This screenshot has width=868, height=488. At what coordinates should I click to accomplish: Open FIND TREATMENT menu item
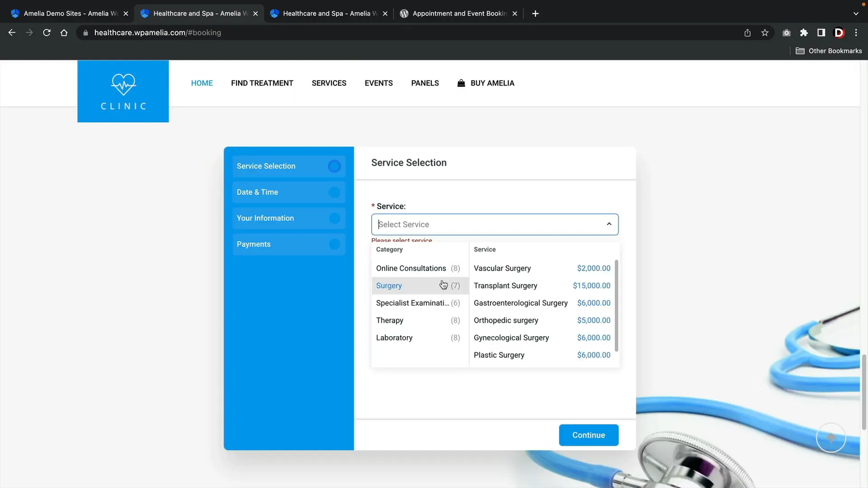click(x=262, y=83)
